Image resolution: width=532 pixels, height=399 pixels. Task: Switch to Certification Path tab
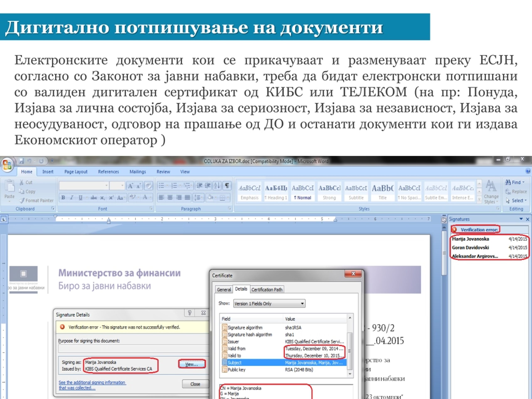click(x=267, y=289)
